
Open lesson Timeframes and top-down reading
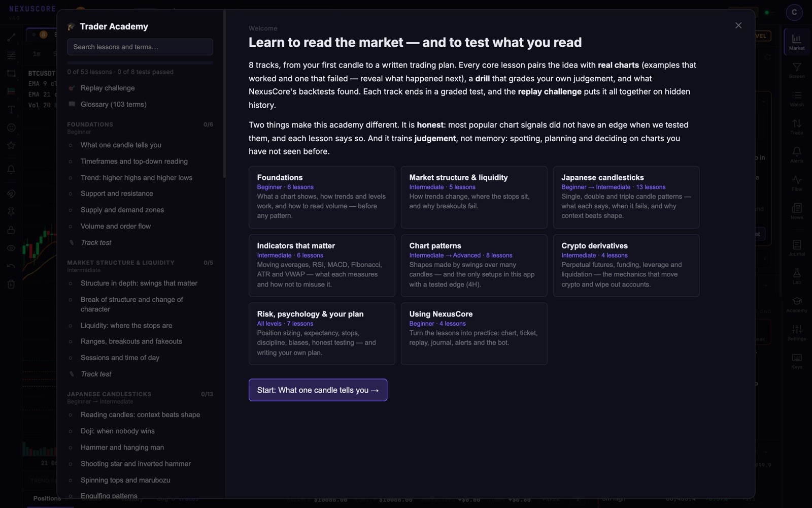point(140,161)
